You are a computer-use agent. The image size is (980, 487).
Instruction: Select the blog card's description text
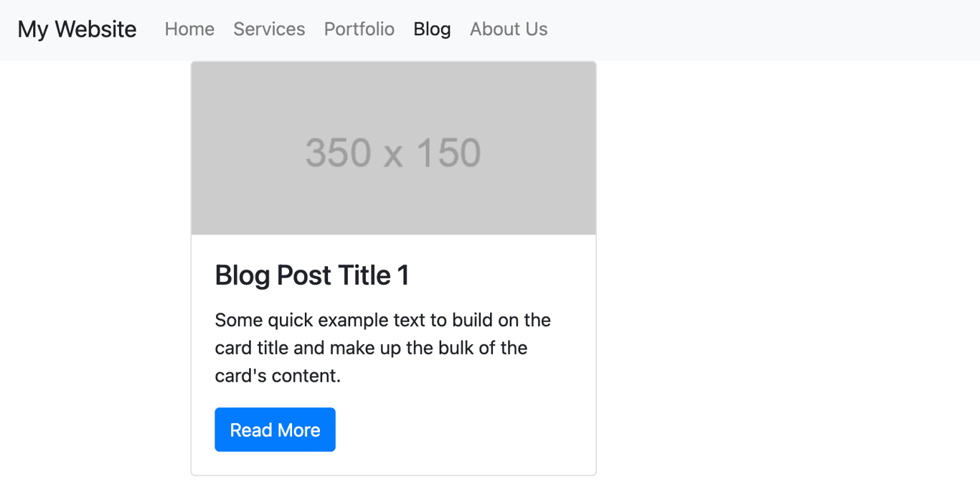click(382, 347)
